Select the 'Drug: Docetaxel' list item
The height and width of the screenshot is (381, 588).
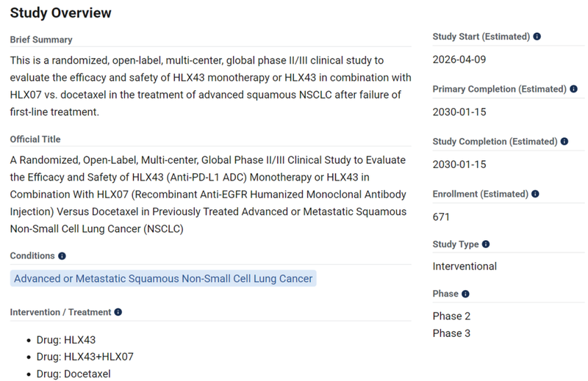[73, 374]
